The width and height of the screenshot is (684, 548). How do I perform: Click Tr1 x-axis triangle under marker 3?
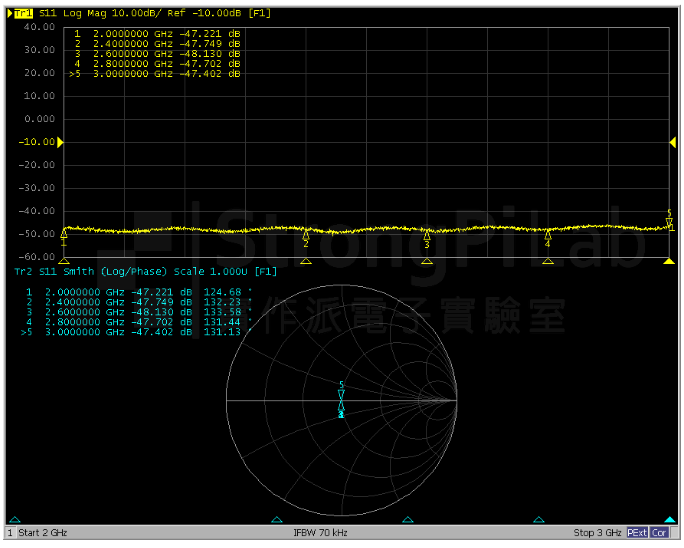(427, 261)
